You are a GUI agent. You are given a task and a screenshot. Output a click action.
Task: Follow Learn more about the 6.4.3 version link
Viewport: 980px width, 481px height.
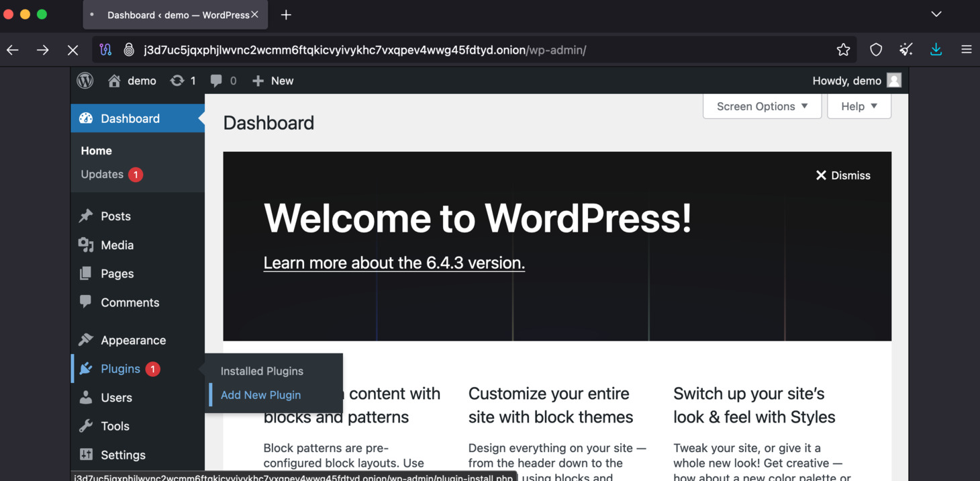(x=394, y=263)
